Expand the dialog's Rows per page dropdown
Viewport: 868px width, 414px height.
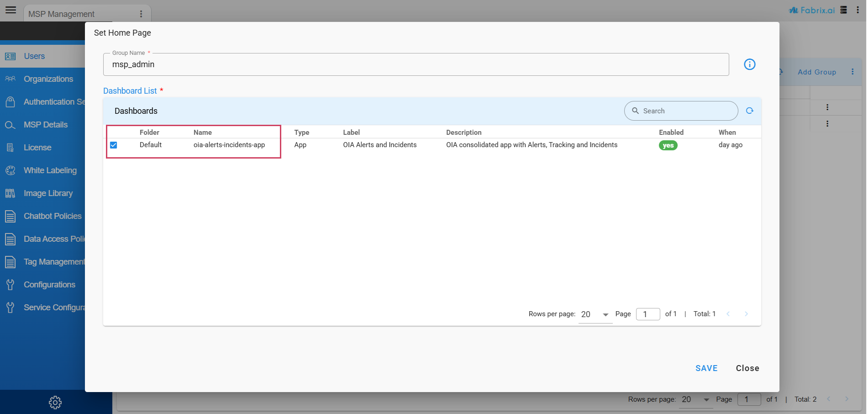[x=595, y=314]
